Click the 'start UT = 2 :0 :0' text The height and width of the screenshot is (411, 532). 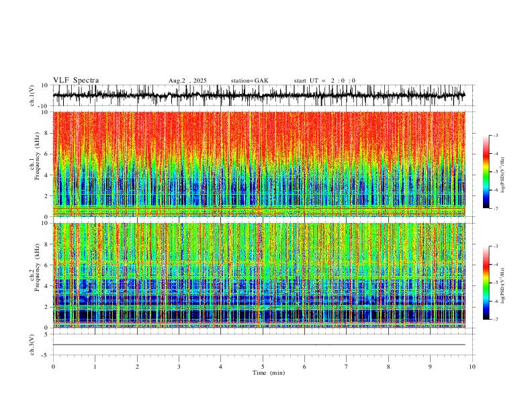pyautogui.click(x=324, y=81)
